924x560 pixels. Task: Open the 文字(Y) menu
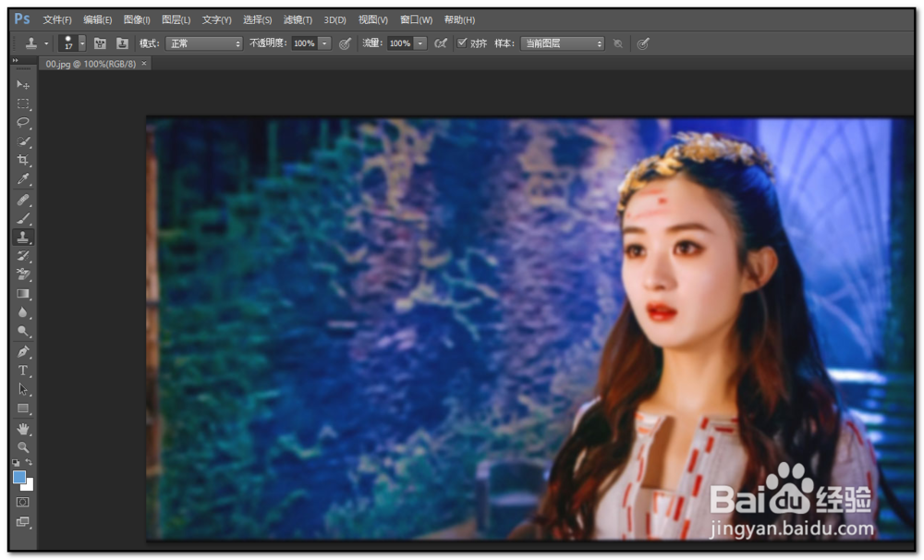(x=217, y=20)
